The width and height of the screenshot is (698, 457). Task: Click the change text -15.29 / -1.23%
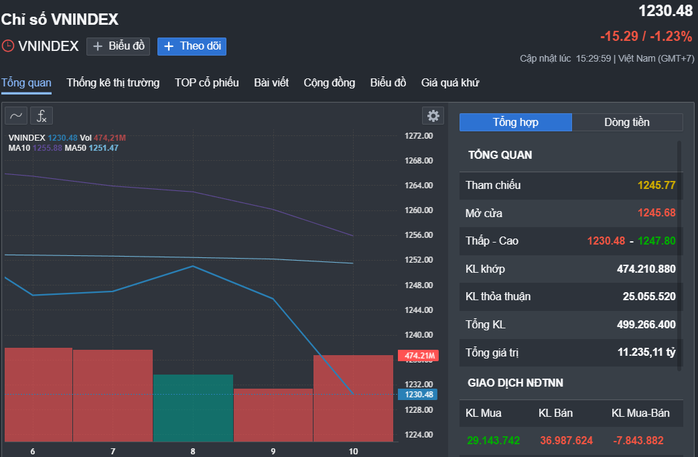[646, 36]
